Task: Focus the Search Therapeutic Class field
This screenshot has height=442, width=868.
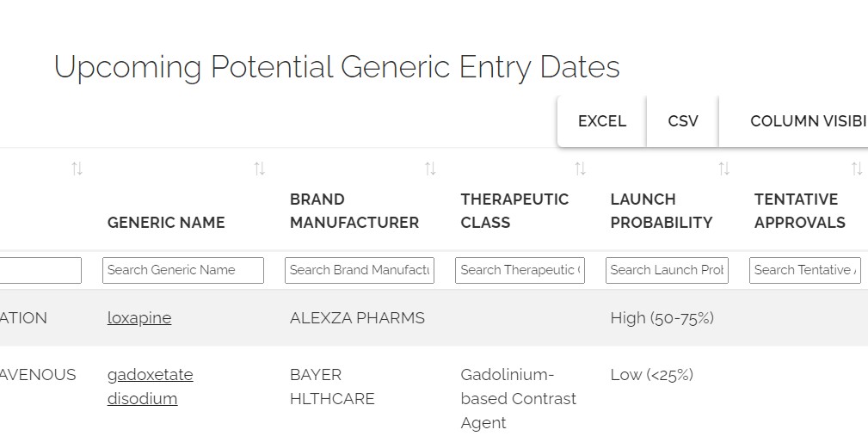Action: point(520,270)
